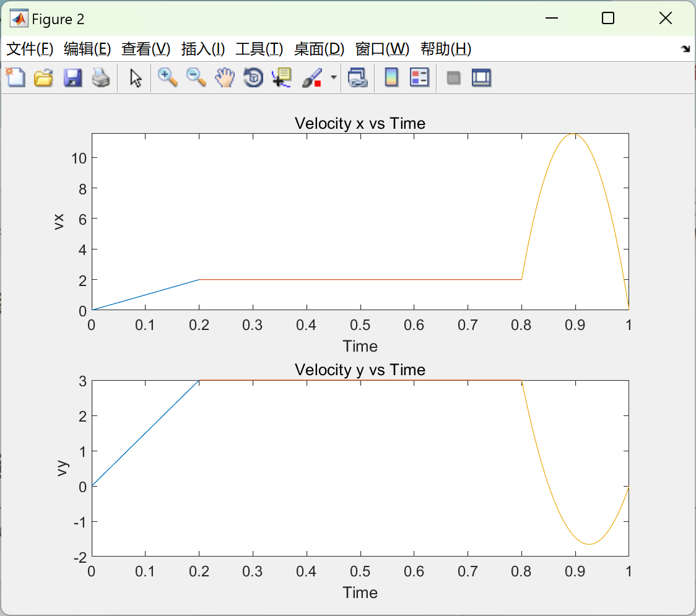Insert a legend via toolbar icon
This screenshot has width=696, height=616.
419,77
